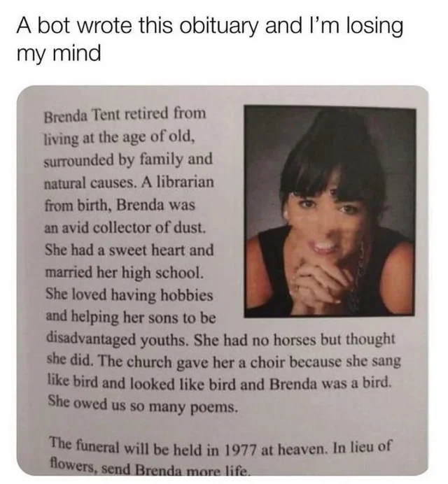Viewport: 448px width, 484px height.
Task: Select the name 'Brenda Tent' in obituary
Action: click(82, 115)
